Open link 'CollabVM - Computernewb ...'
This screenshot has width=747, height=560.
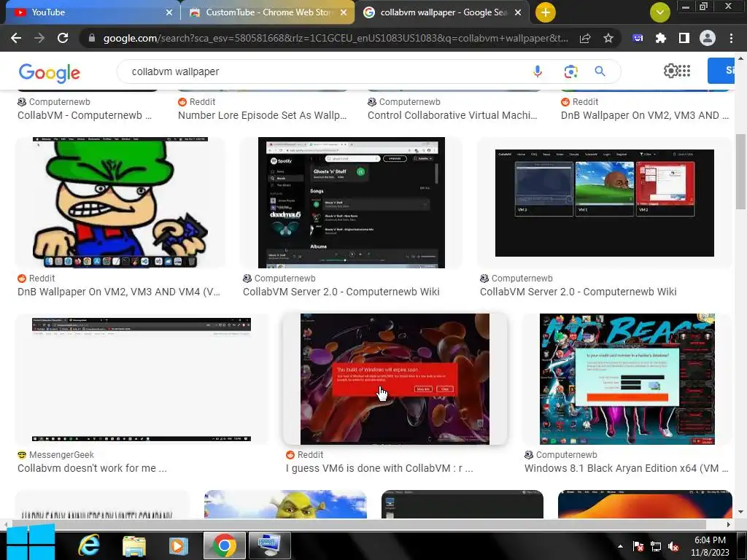(x=85, y=115)
